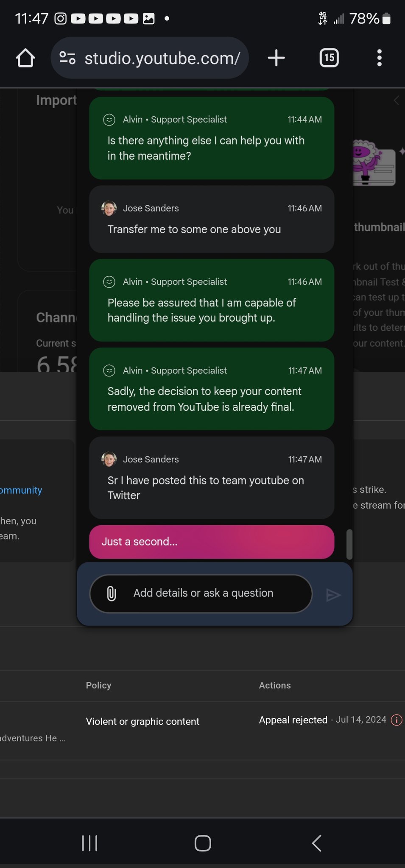Click 'Violent or graphic content' policy text
The width and height of the screenshot is (405, 868).
(142, 721)
